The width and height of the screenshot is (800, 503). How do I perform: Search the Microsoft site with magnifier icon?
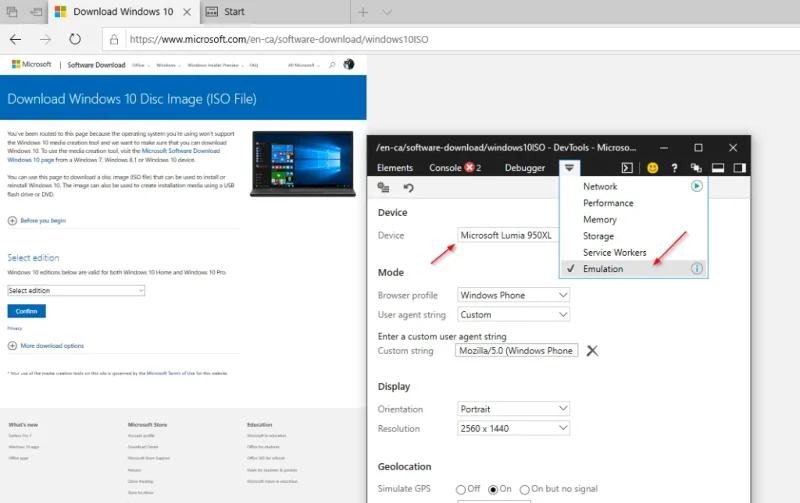point(332,65)
